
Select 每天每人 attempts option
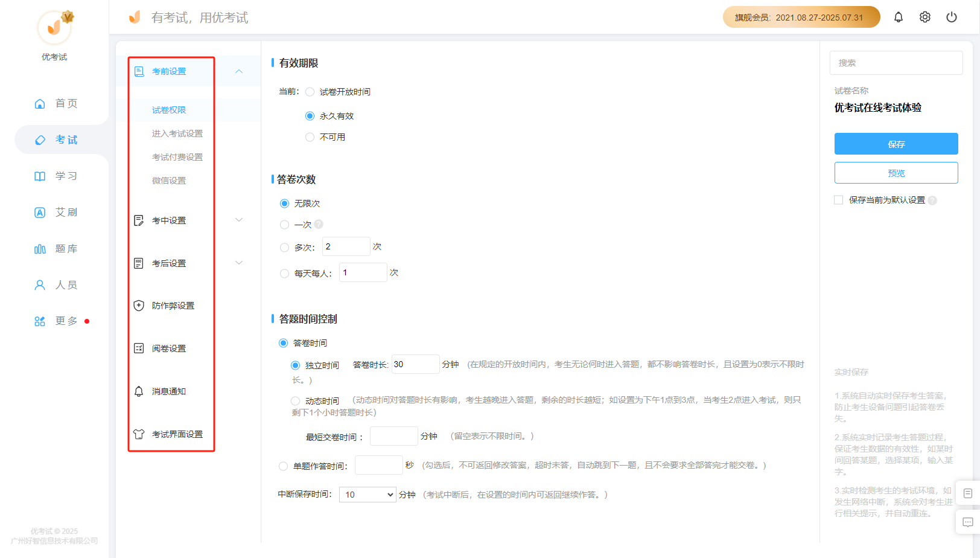tap(284, 274)
